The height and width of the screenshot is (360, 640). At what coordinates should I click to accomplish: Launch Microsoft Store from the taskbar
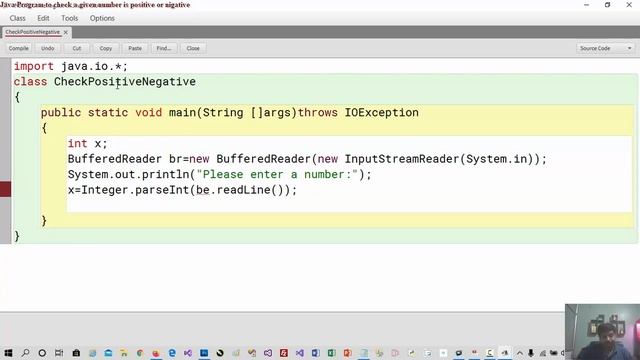pos(76,353)
